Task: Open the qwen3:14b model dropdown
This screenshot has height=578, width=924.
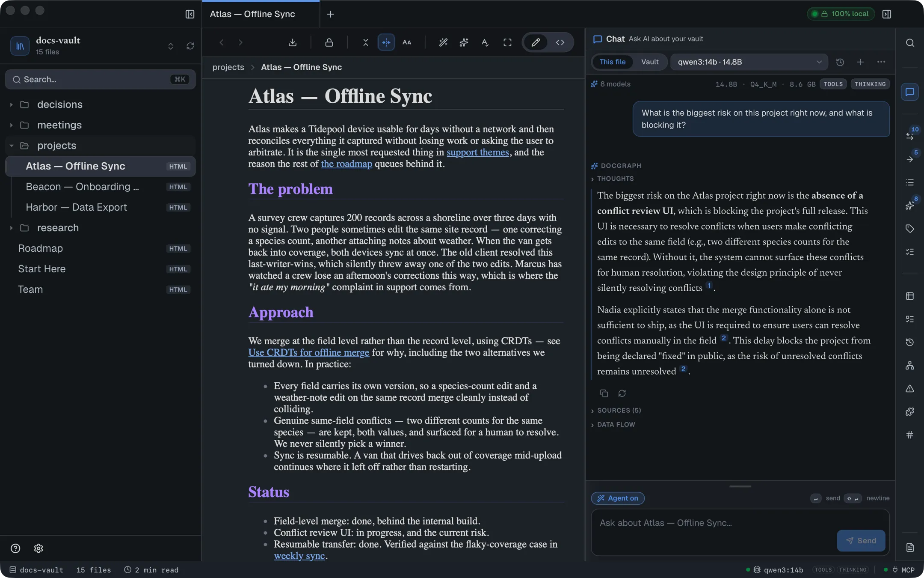Action: click(x=749, y=62)
